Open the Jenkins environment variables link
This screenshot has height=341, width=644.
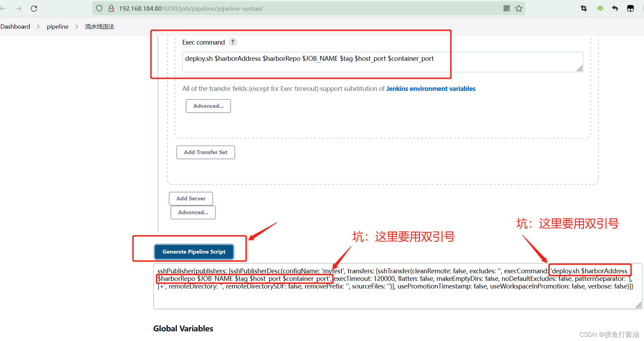click(x=431, y=89)
